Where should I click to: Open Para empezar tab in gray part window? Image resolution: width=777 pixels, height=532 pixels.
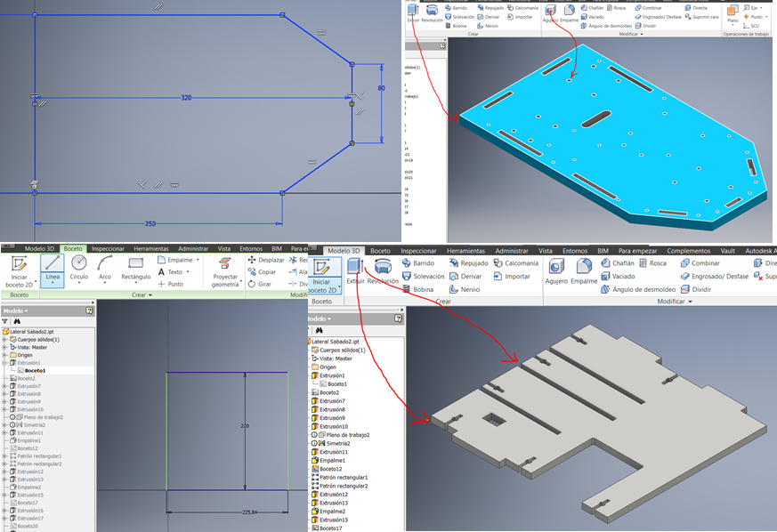pyautogui.click(x=637, y=251)
